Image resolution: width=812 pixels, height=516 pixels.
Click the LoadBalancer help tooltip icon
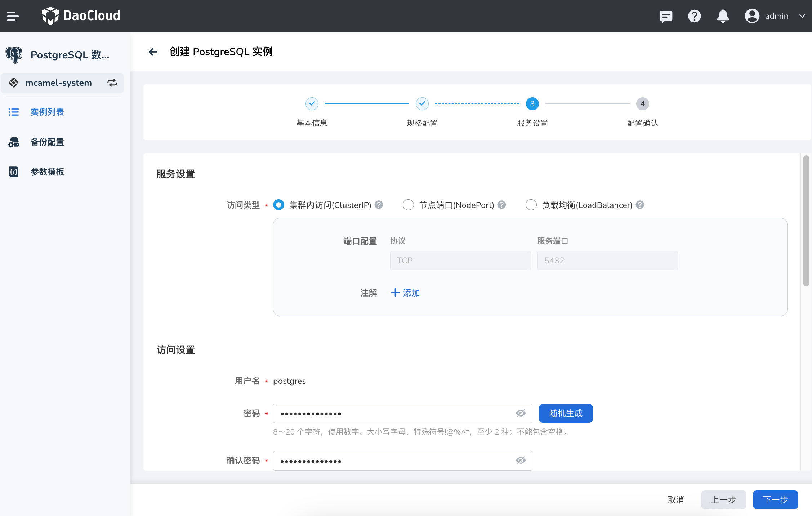(640, 205)
